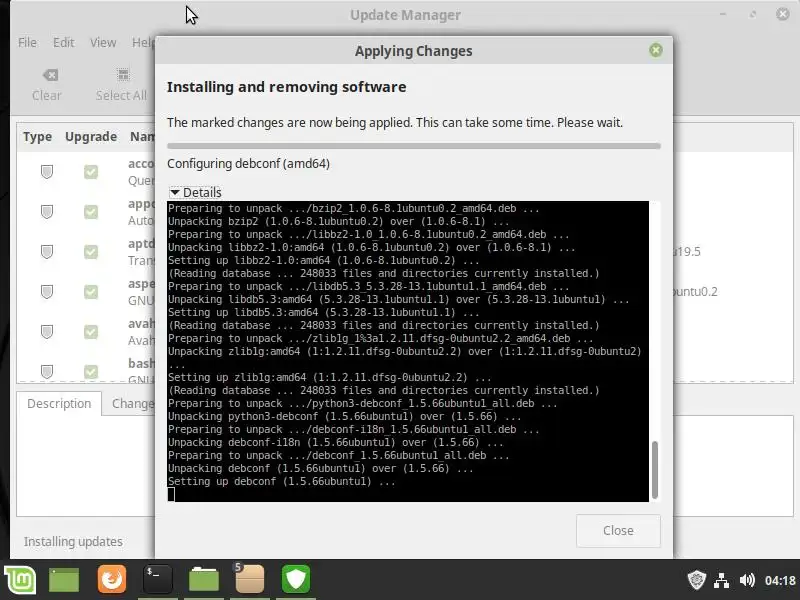This screenshot has width=800, height=600.
Task: Collapse the Details expander
Action: click(x=195, y=192)
